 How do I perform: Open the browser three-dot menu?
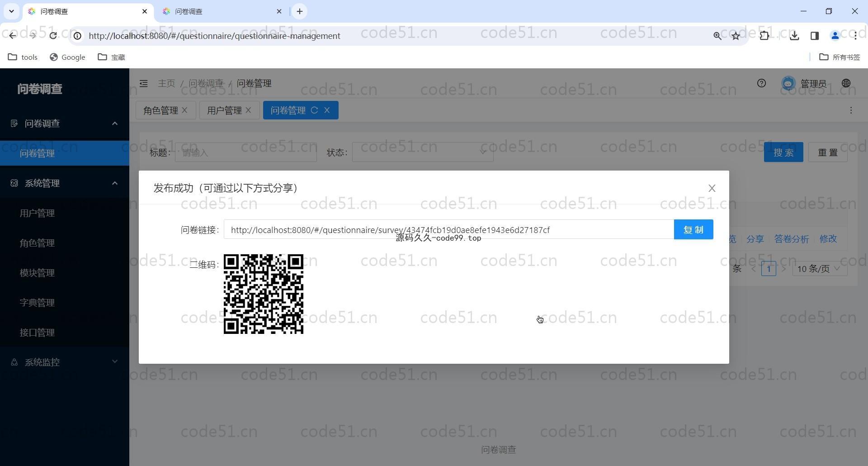click(x=855, y=36)
